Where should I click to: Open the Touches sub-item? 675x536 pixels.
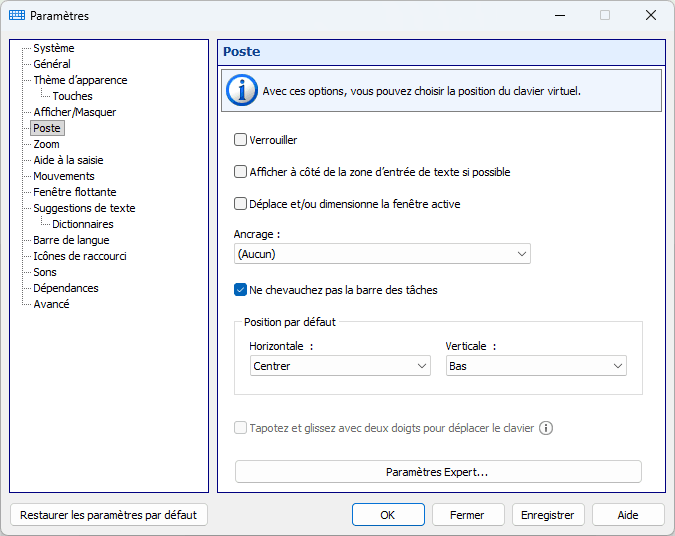tap(72, 96)
